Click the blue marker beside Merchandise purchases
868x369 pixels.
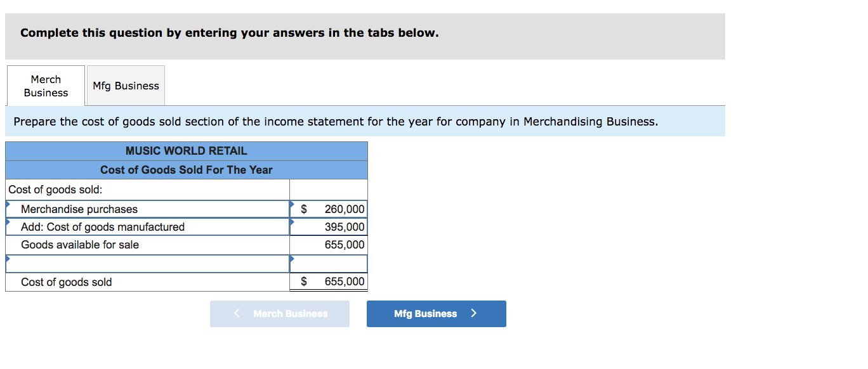pos(8,204)
